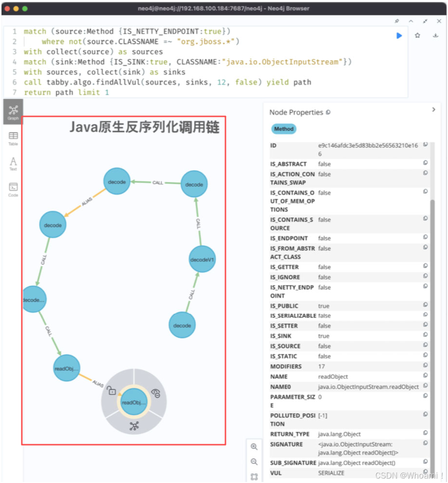Switch to the Graph view tab
The height and width of the screenshot is (483, 448).
point(13,112)
